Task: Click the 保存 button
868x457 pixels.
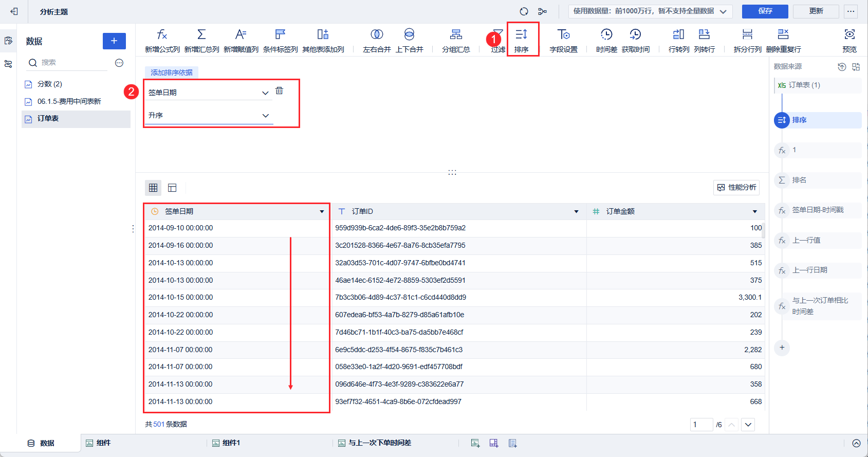Action: (x=765, y=11)
